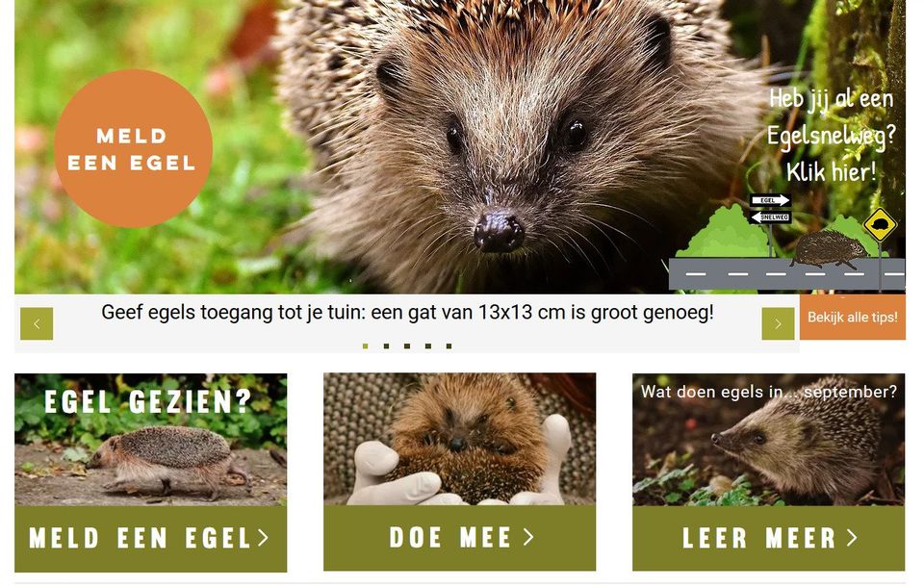This screenshot has width=924, height=587.
Task: Jump to the fourth carousel dot
Action: tap(427, 346)
